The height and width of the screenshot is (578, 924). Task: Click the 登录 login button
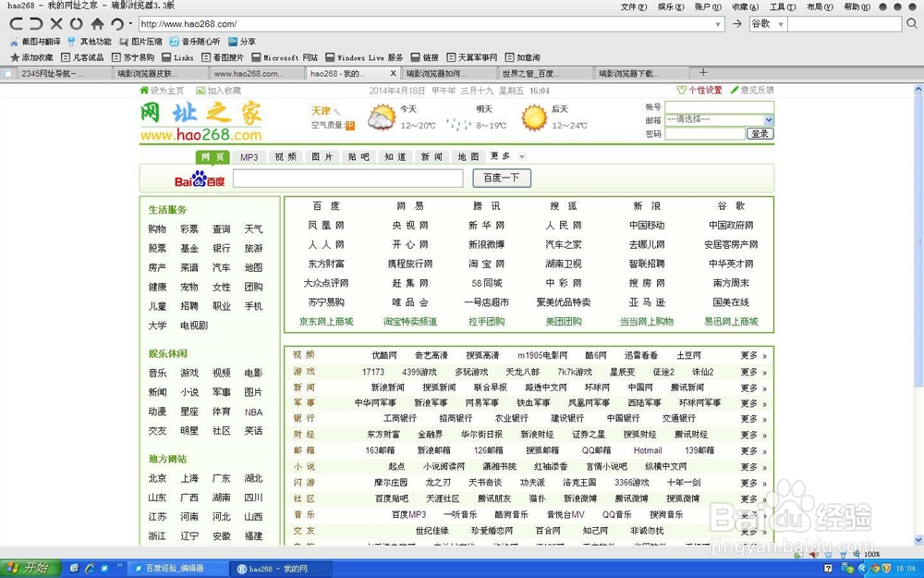pyautogui.click(x=760, y=134)
